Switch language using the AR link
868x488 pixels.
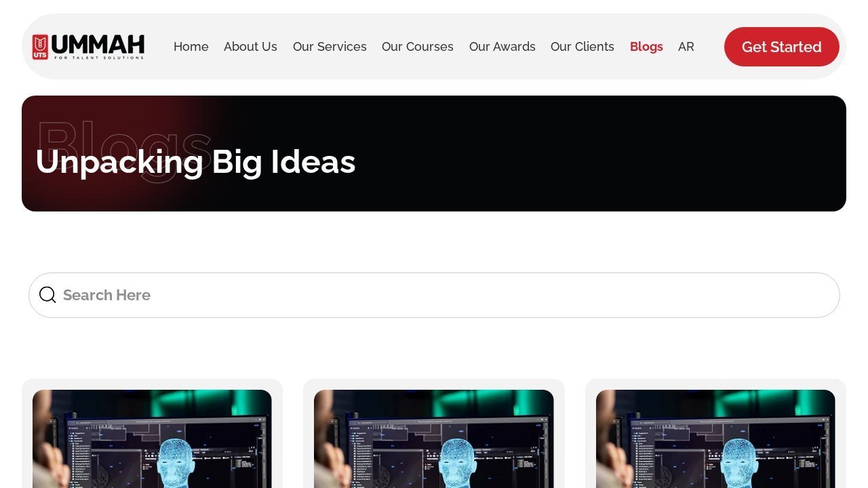tap(686, 47)
